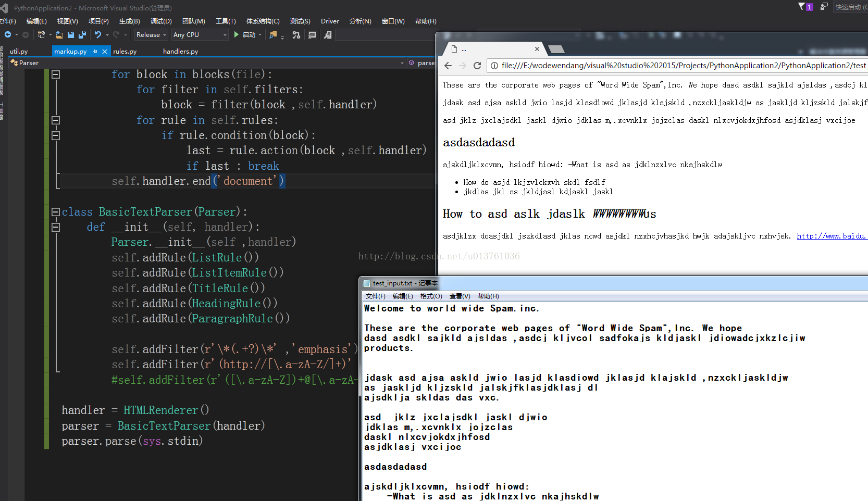Switch to the rules.py tab
This screenshot has width=868, height=501.
point(125,51)
